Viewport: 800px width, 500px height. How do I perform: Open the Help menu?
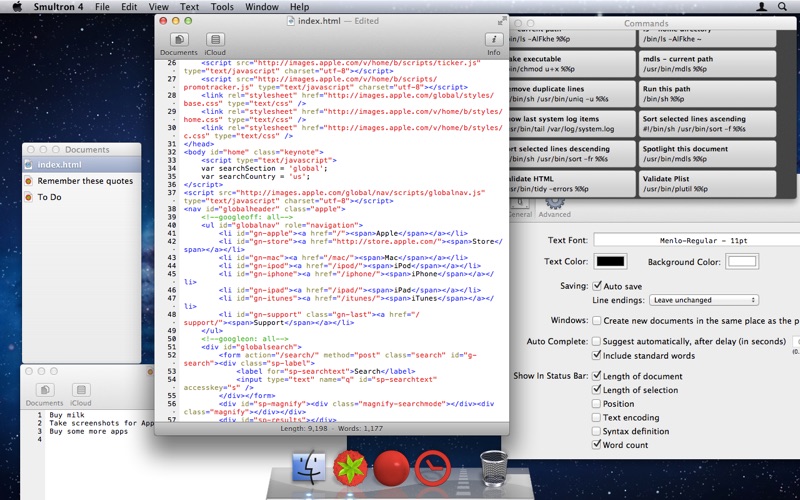pyautogui.click(x=299, y=7)
